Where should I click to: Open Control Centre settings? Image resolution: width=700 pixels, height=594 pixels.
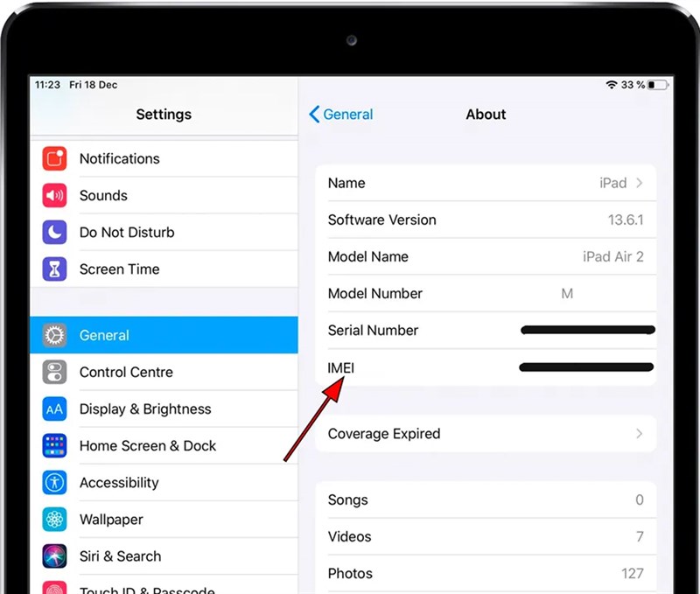pyautogui.click(x=164, y=372)
